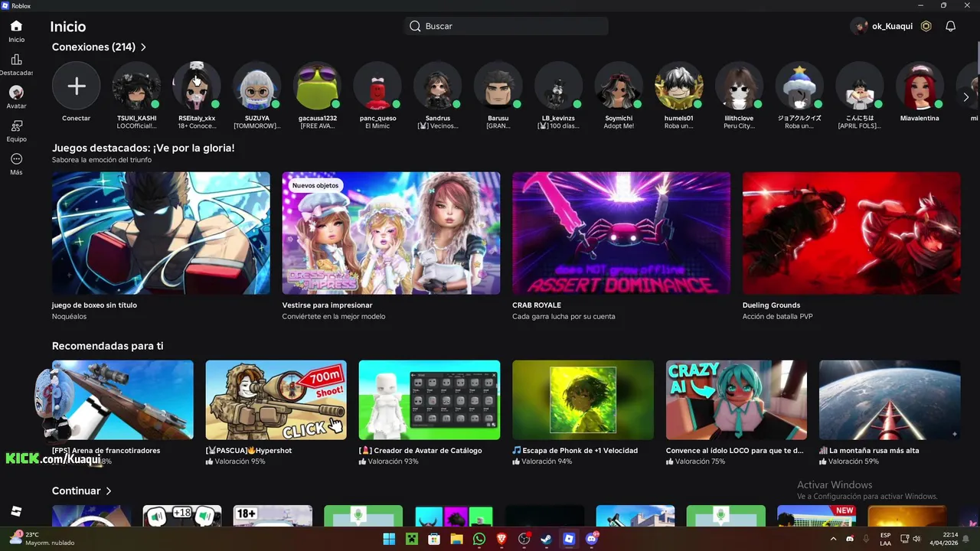Click the tray microphone icon
The height and width of the screenshot is (551, 980).
click(867, 539)
